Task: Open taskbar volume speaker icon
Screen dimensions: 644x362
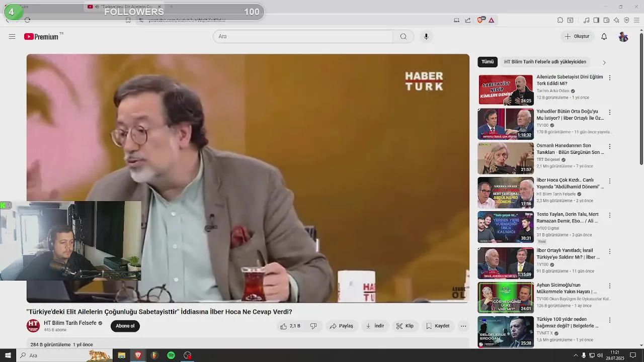Action: 600,355
